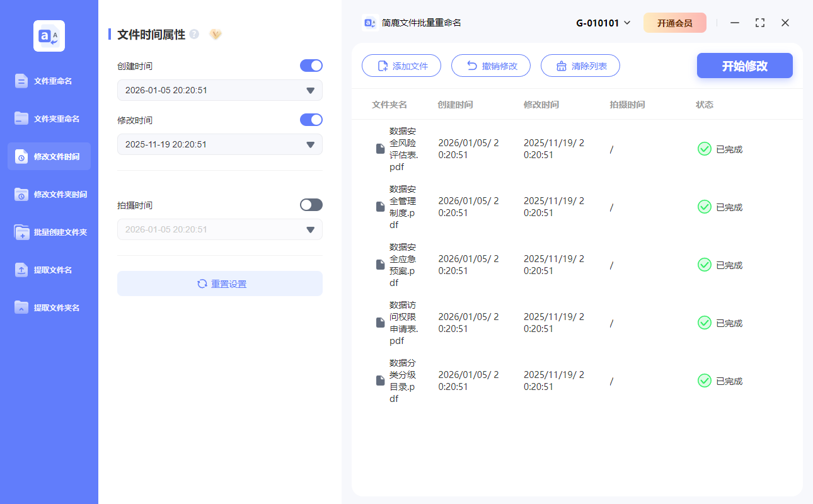Open the 提取文件夹名 sidebar tool
This screenshot has width=813, height=504.
tap(49, 307)
